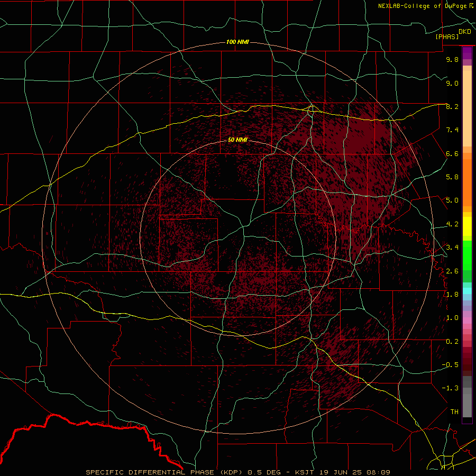This screenshot has width=476, height=476.
Task: Pick the bright green band on color scale
Action: (x=467, y=255)
